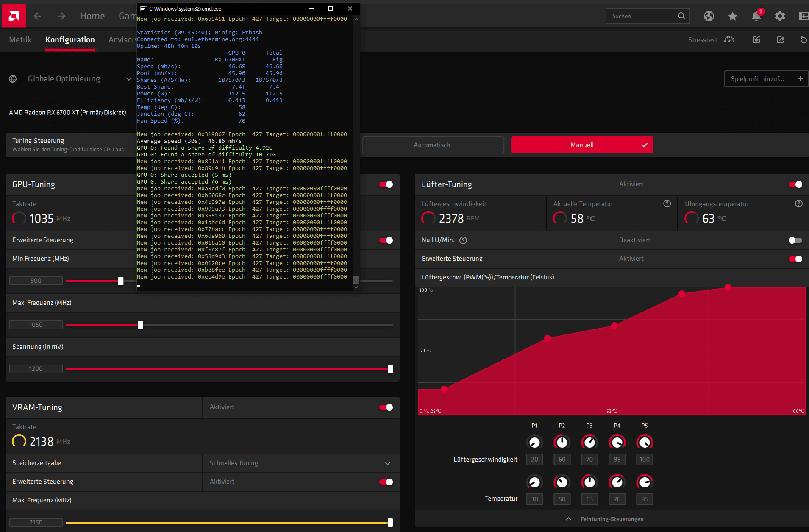Open the web browser globe icon

709,16
